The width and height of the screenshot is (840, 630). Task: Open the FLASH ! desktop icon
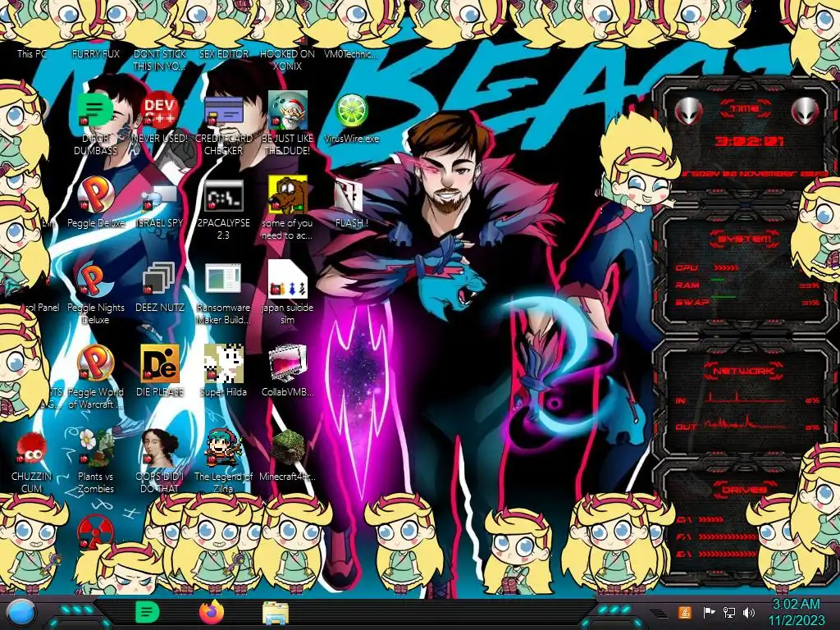click(x=350, y=196)
